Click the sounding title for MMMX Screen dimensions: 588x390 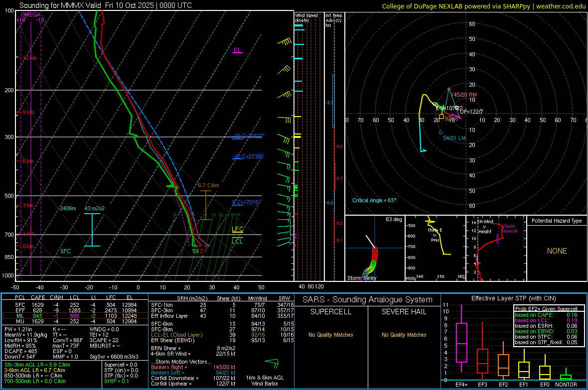point(105,5)
